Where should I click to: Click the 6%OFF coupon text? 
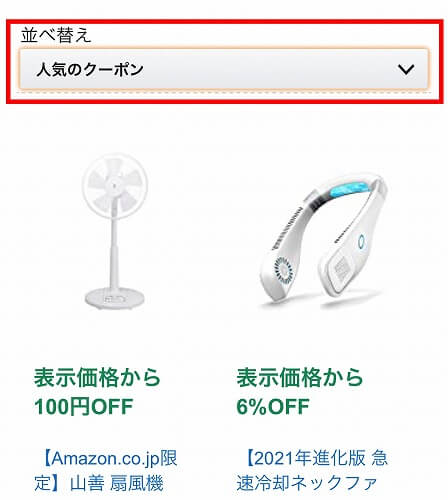tap(273, 407)
